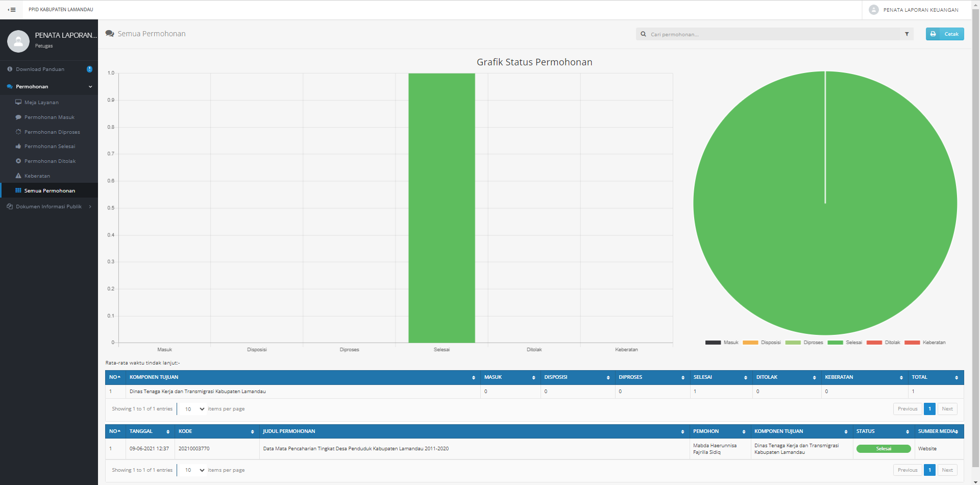Screen dimensions: 980x485
Task: Toggle Selesai series in pie chart legend
Action: (x=845, y=343)
